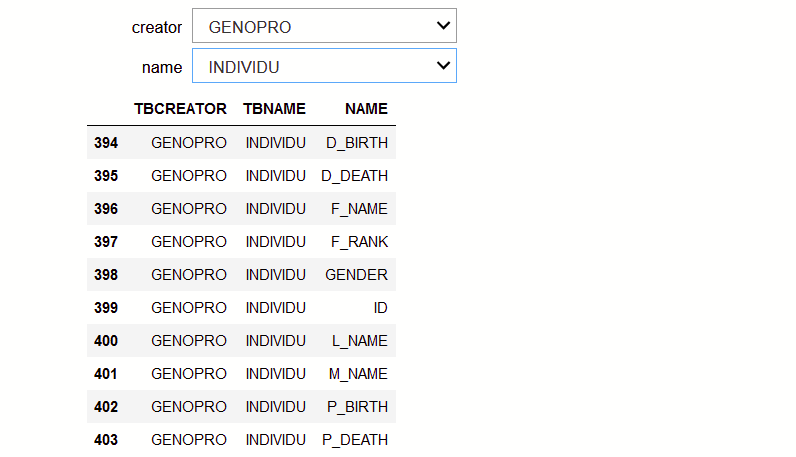Click the F_NAME cell in row 396
796x457 pixels.
tap(359, 209)
